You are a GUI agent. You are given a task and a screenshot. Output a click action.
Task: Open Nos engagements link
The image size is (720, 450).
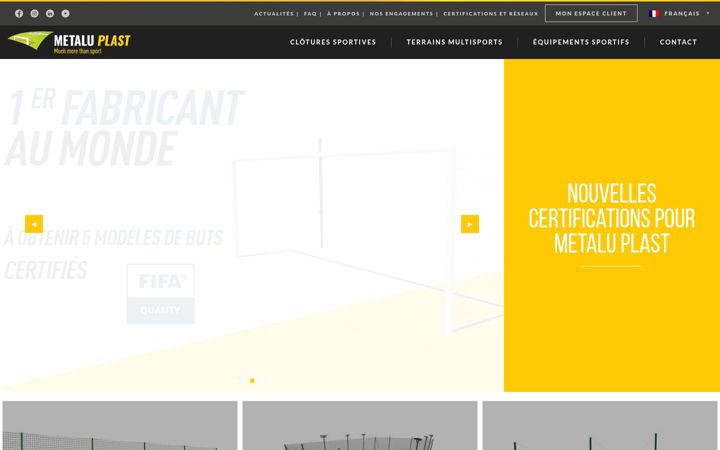[x=401, y=14]
